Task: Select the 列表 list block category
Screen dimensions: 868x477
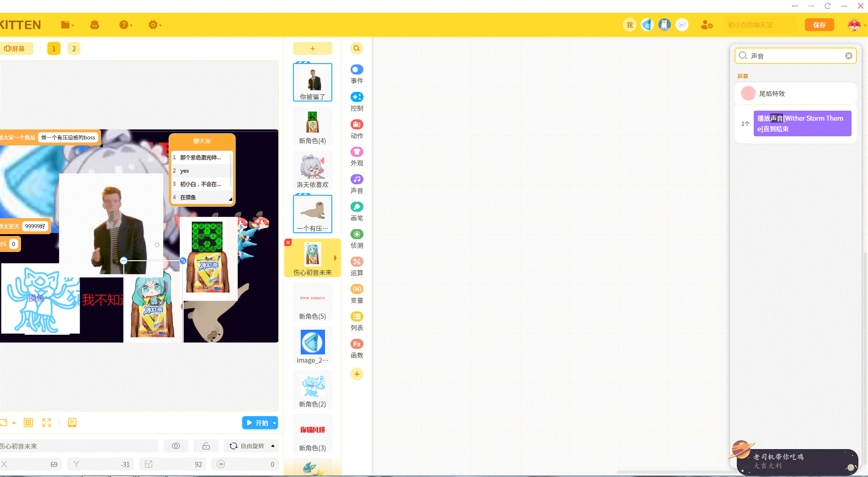Action: (x=357, y=321)
